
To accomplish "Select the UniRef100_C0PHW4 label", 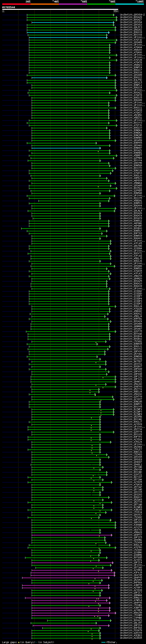I will 131,618.
